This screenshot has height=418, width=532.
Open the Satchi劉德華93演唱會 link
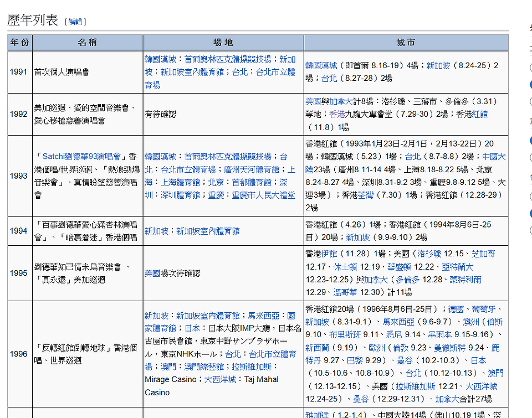click(x=81, y=156)
